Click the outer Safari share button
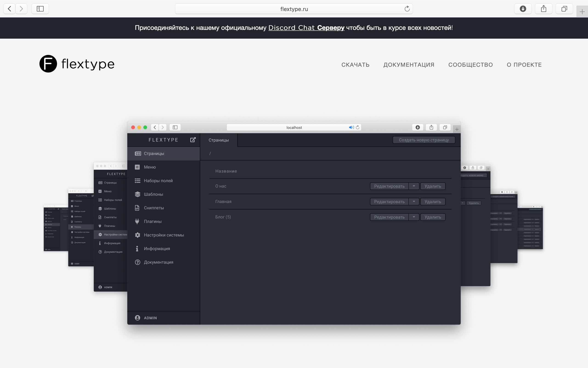Viewport: 588px width, 368px height. [543, 9]
